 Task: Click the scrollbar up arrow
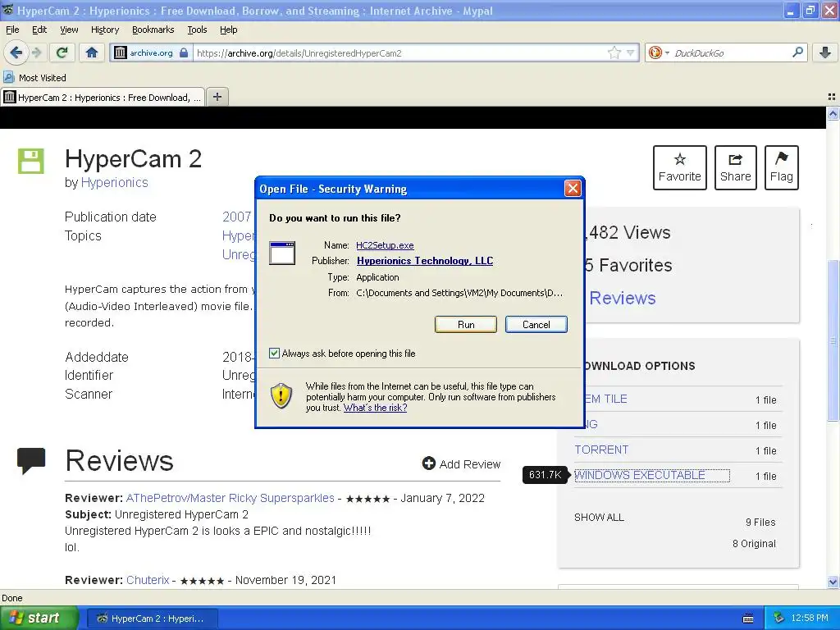point(833,113)
